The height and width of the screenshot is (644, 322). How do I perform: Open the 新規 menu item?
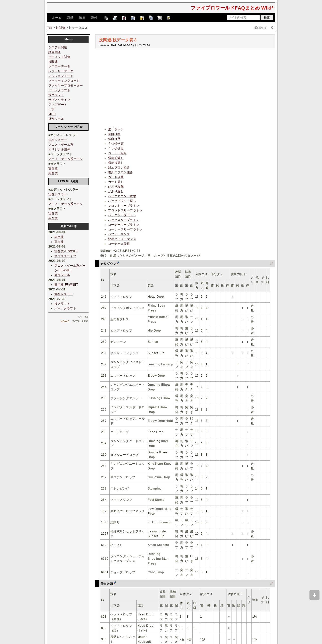coord(70,18)
